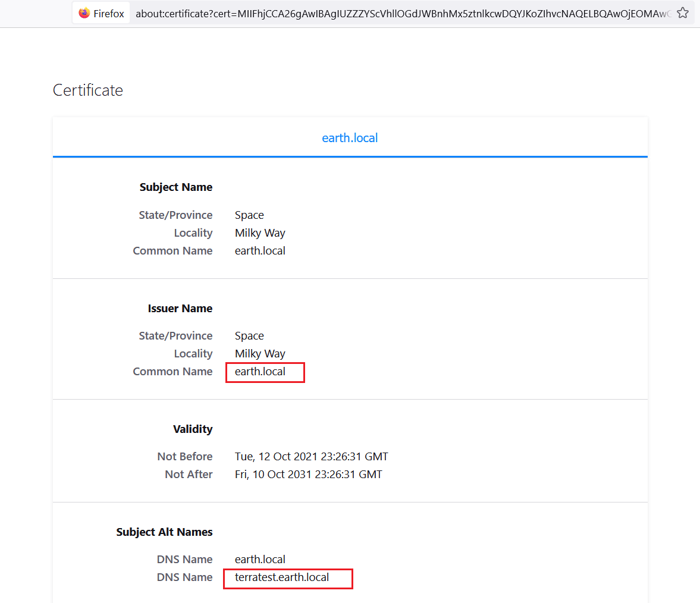Bookmark this page with the star icon
Viewport: 700px width, 603px height.
683,13
